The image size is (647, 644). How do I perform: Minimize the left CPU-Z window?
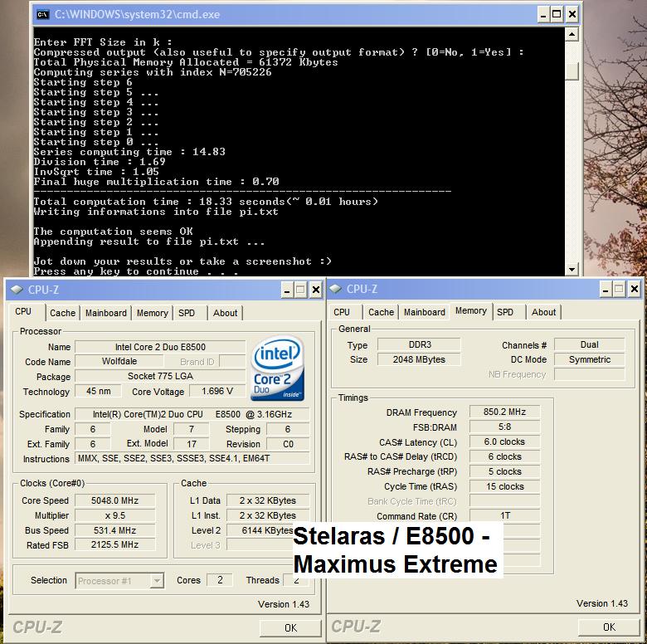pos(287,290)
